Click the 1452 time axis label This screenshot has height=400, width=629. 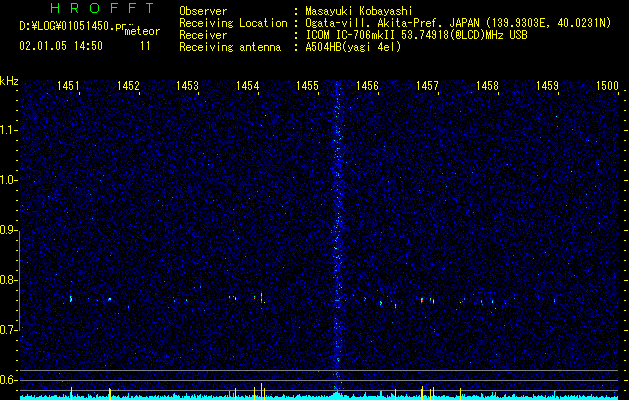128,85
